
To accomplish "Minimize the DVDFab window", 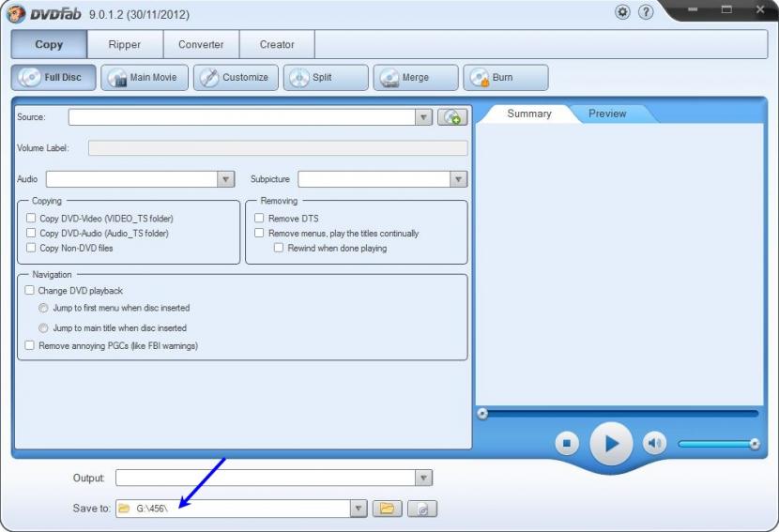I will tap(693, 10).
